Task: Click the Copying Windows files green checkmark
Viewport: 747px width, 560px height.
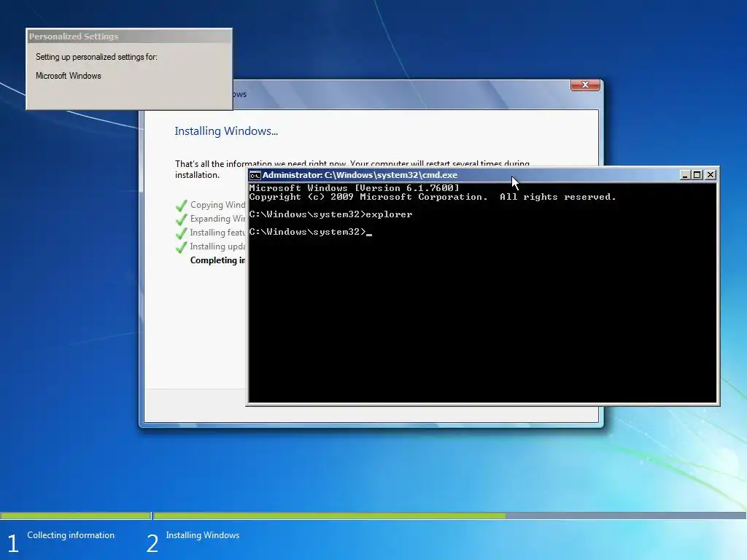Action: (182, 206)
